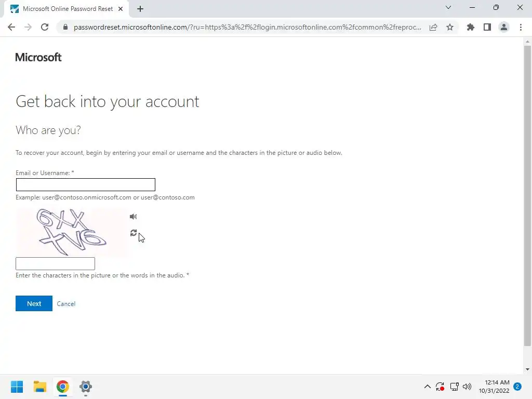Toggle the Chrome side panel

click(487, 27)
